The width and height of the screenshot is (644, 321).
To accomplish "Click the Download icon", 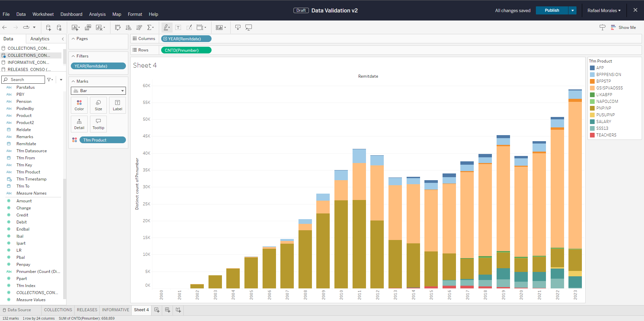I will point(238,28).
